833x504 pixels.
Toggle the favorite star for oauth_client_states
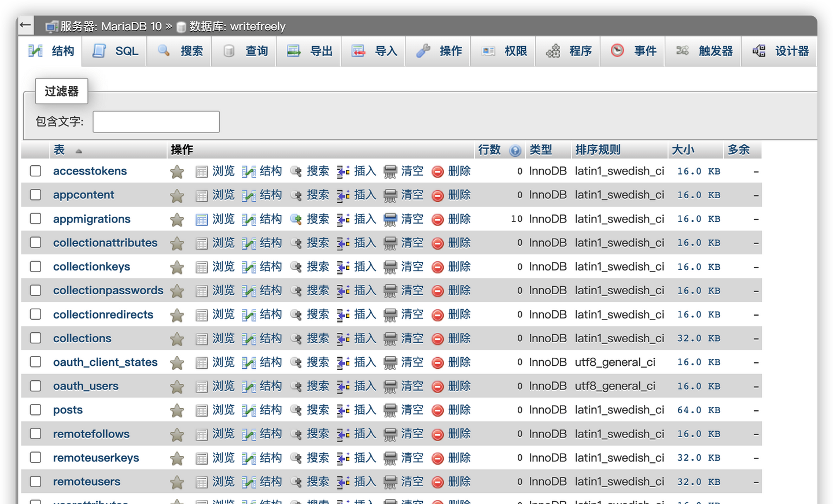[x=177, y=362]
